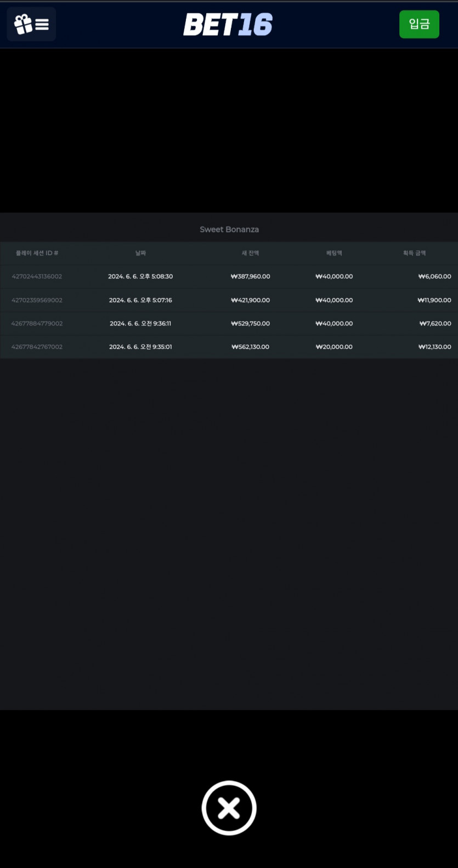Click date 2024. 6. 6. 오전 9:36:11

tap(140, 324)
